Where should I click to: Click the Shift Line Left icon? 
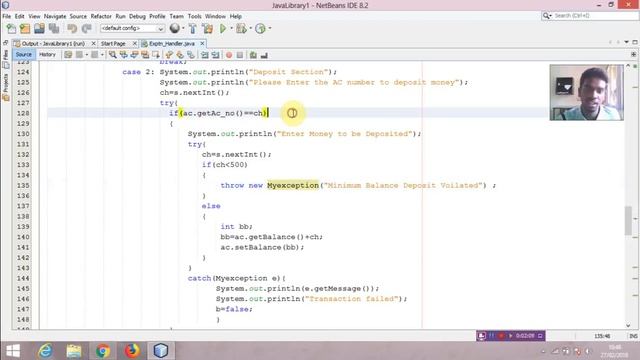[x=204, y=55]
